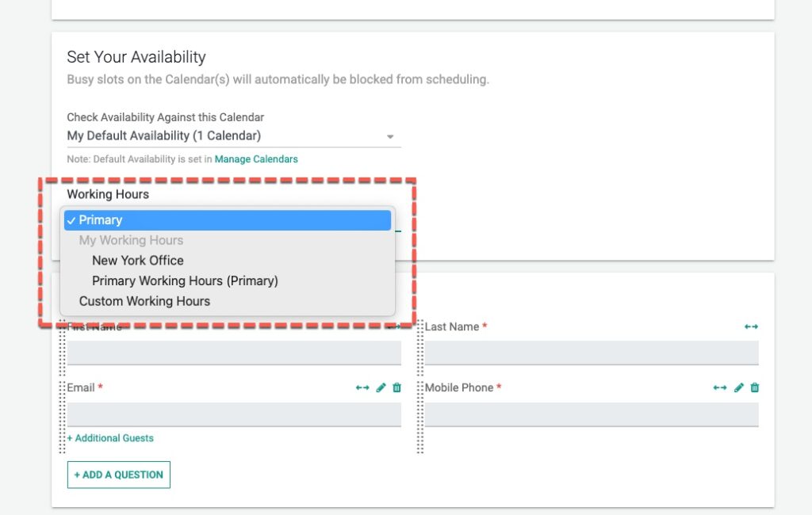Delete the Email field with trash icon

396,387
